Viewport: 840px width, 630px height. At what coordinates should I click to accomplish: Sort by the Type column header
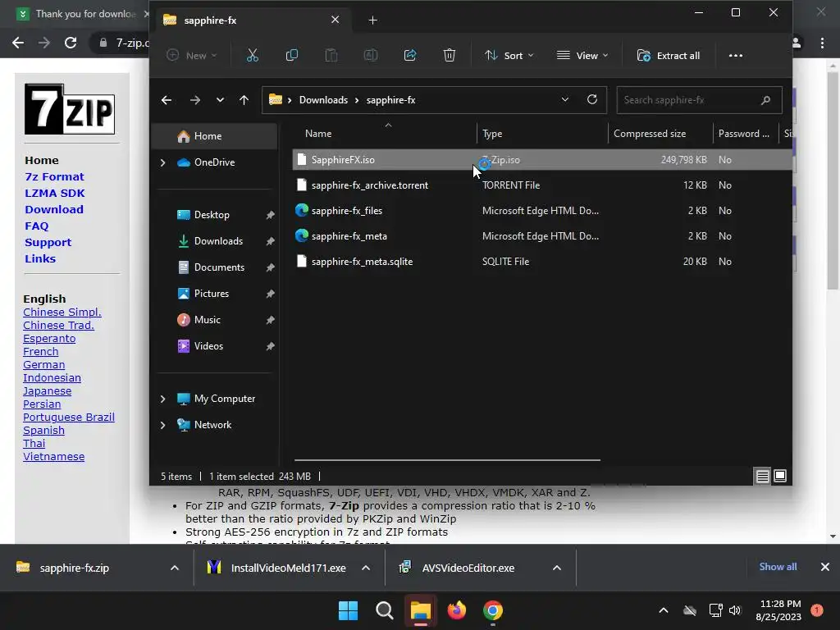[492, 134]
